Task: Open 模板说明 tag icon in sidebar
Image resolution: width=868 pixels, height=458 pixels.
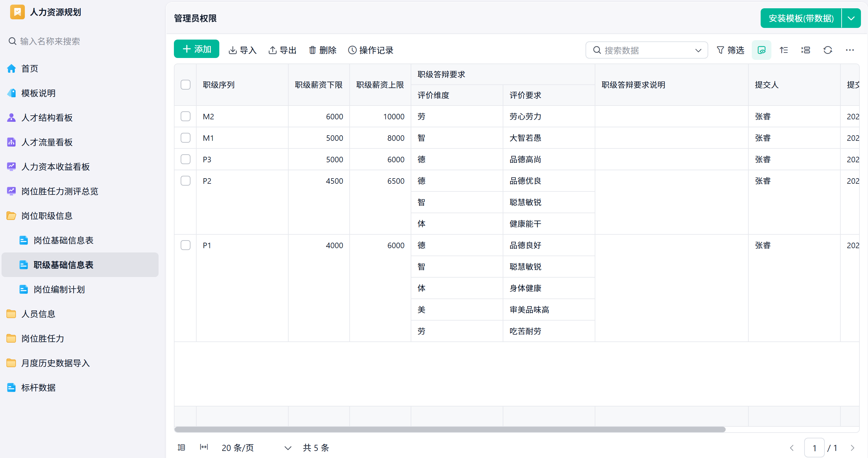Action: 11,93
